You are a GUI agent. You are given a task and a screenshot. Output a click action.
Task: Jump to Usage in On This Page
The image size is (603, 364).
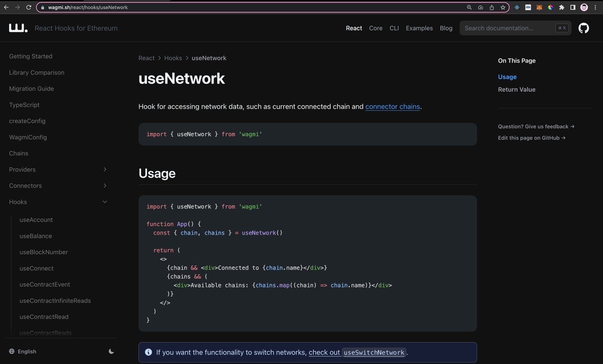coord(507,77)
